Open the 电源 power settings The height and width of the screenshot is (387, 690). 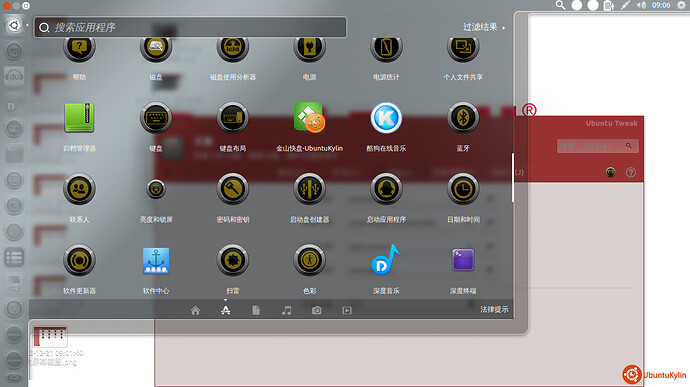click(x=309, y=48)
